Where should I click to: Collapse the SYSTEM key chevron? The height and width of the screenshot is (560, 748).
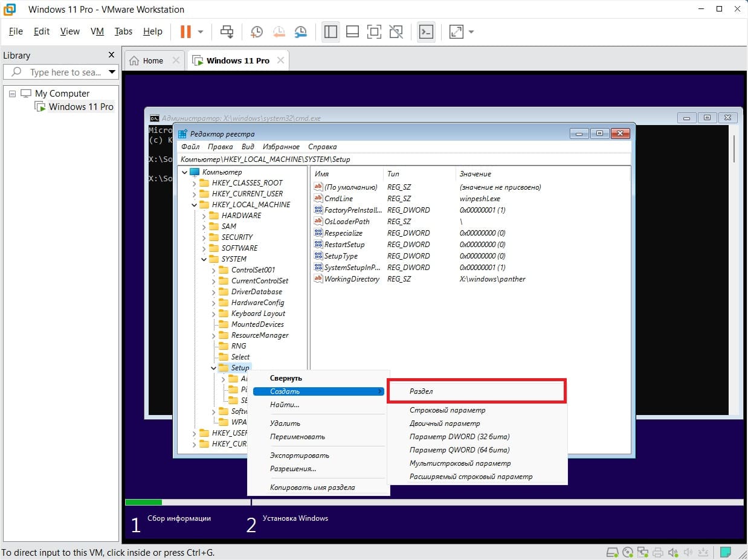click(x=204, y=259)
